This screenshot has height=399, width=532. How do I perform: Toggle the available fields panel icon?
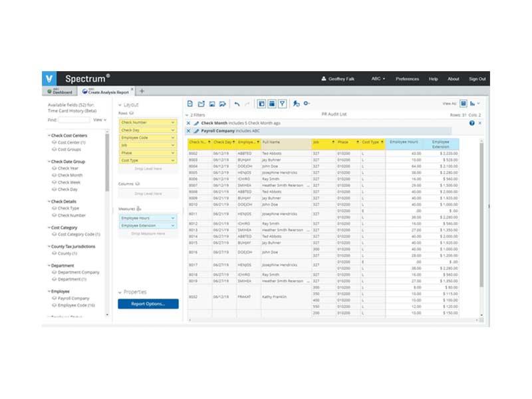(x=261, y=104)
